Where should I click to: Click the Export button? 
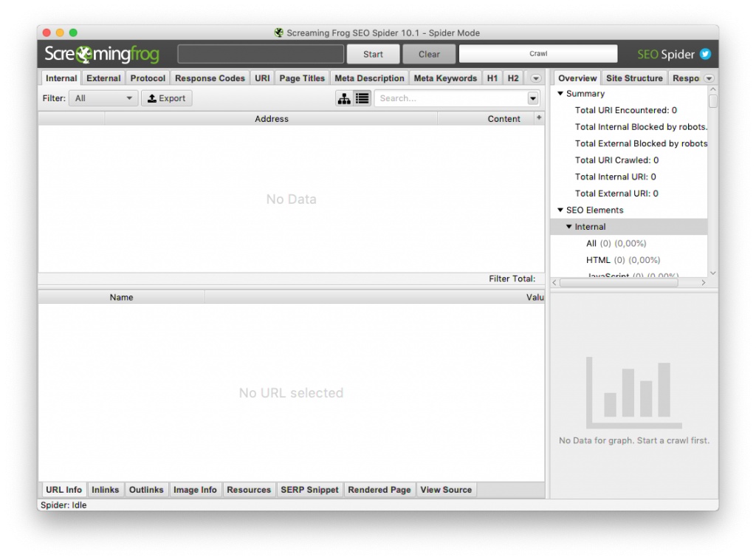(x=167, y=98)
